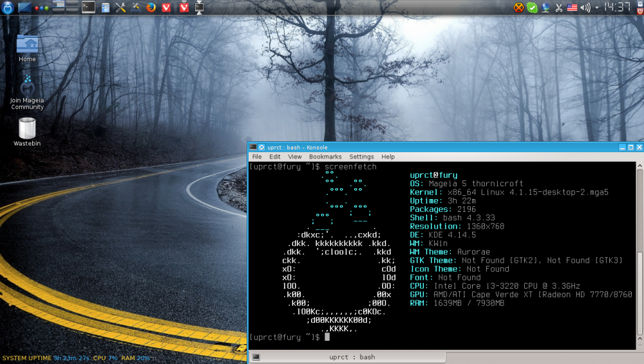
Task: Click the 'DE: KDE 4.14.5' line
Action: pyautogui.click(x=442, y=235)
